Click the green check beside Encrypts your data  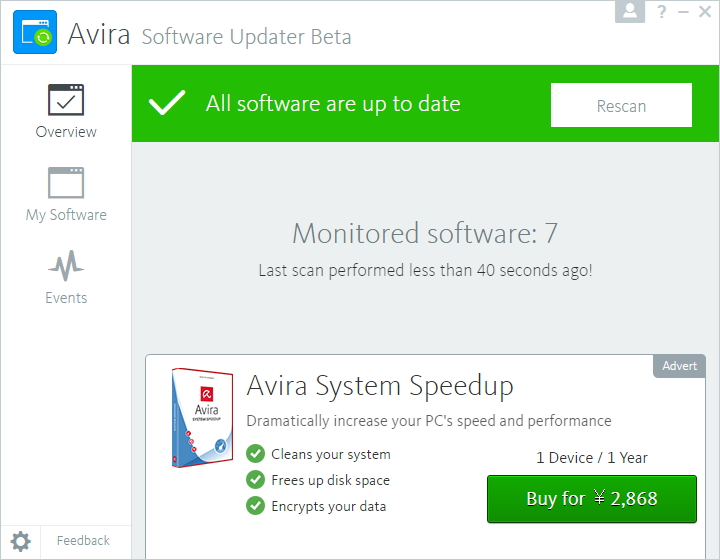256,506
